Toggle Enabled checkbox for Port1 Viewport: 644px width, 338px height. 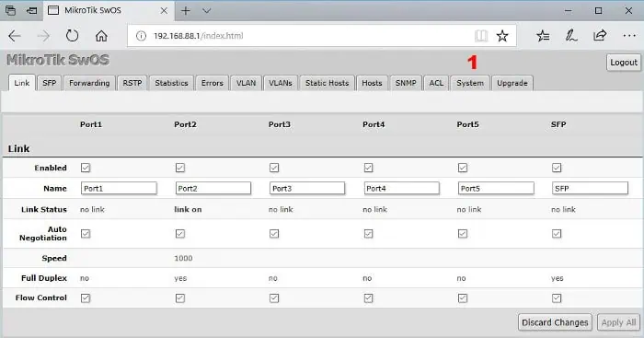86,168
